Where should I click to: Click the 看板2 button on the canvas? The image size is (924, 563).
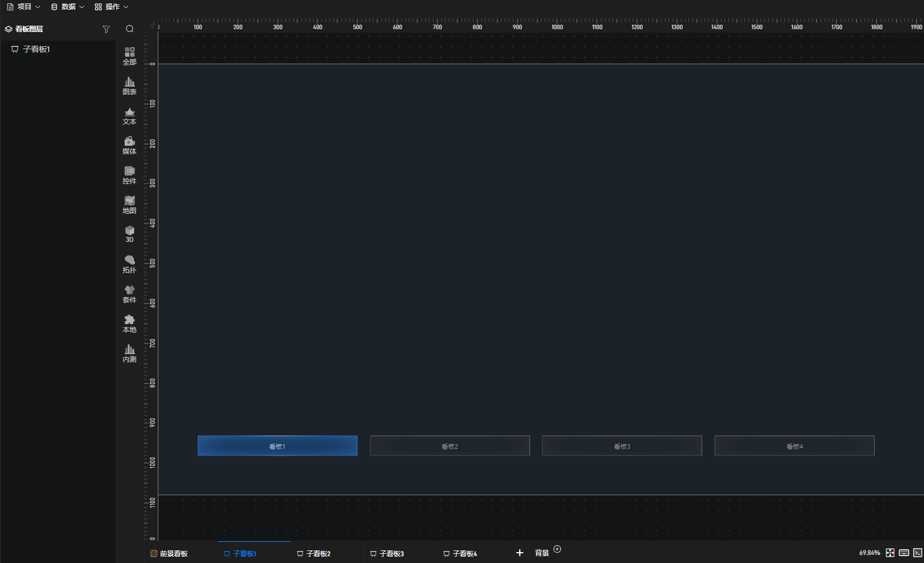click(x=449, y=446)
